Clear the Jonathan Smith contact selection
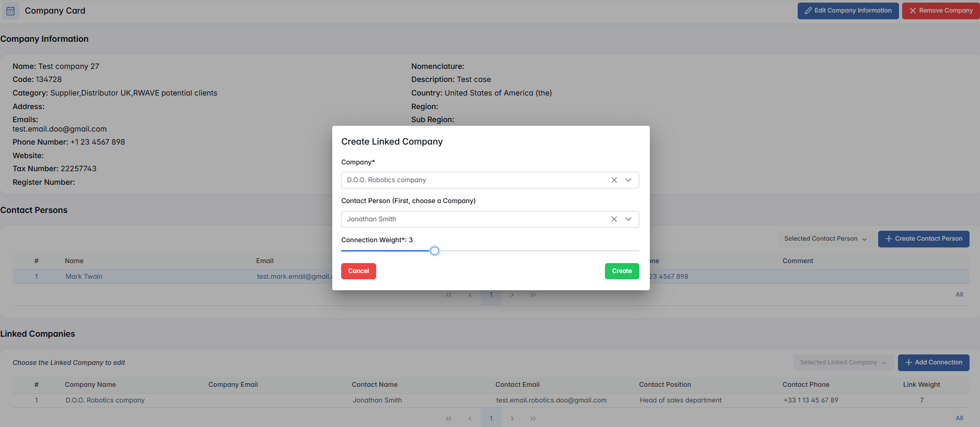This screenshot has height=427, width=980. point(614,219)
